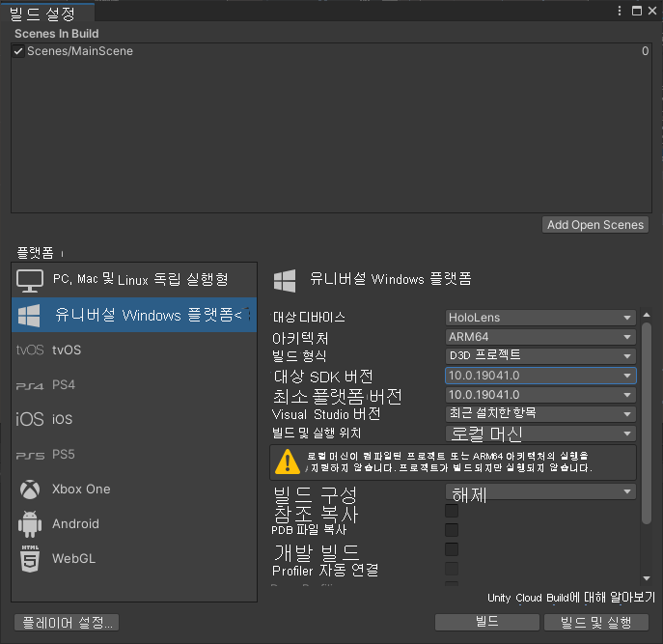Pick the WebGL HTML5 icon
663x644 pixels.
[x=30, y=558]
